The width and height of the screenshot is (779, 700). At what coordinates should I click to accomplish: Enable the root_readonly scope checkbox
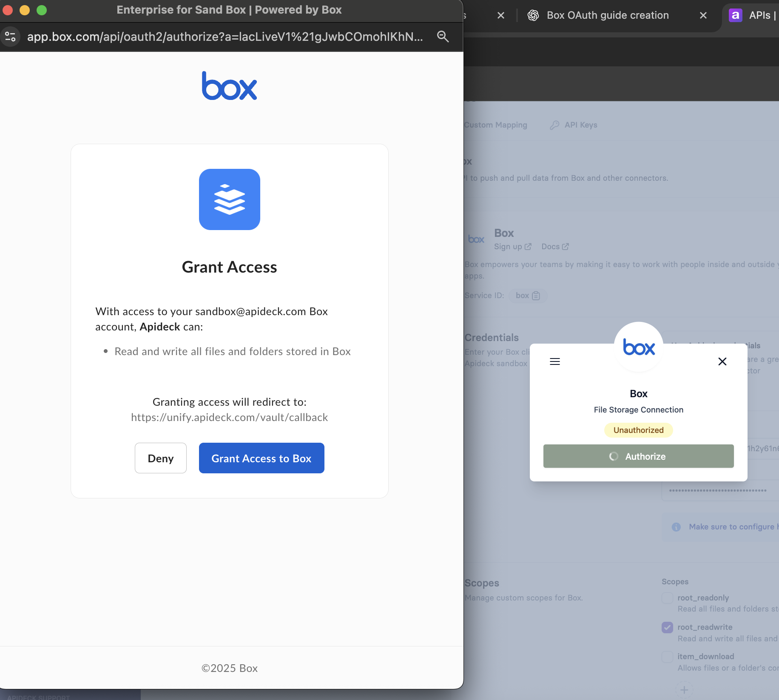pos(667,598)
